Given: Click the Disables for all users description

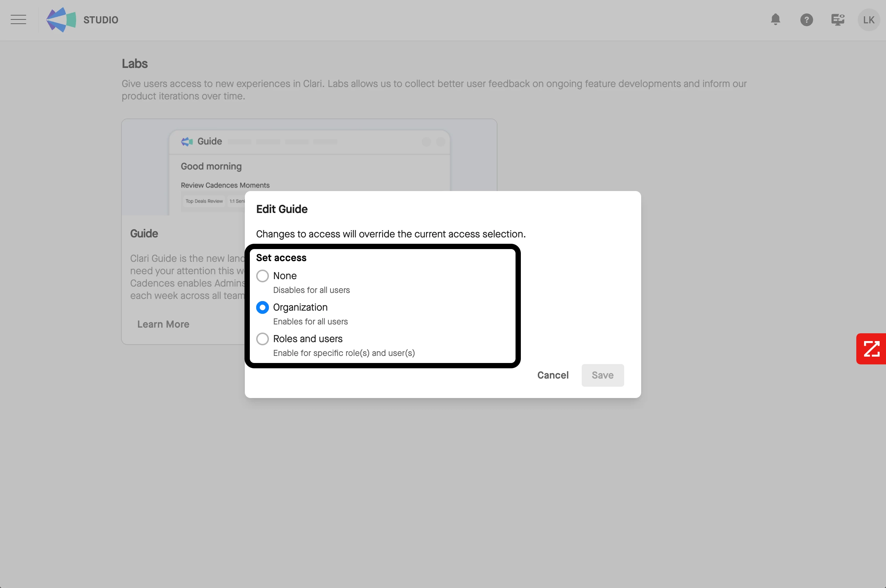Looking at the screenshot, I should [x=311, y=290].
